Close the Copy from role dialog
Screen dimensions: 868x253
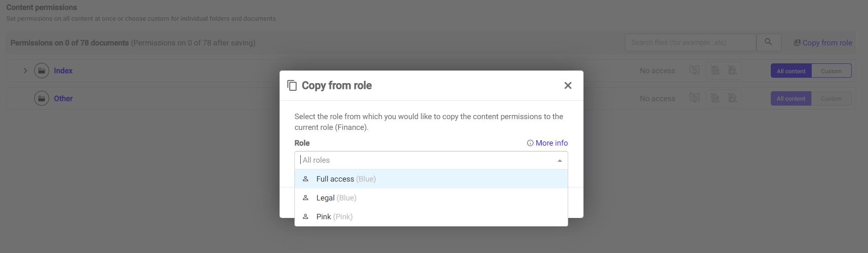[568, 85]
